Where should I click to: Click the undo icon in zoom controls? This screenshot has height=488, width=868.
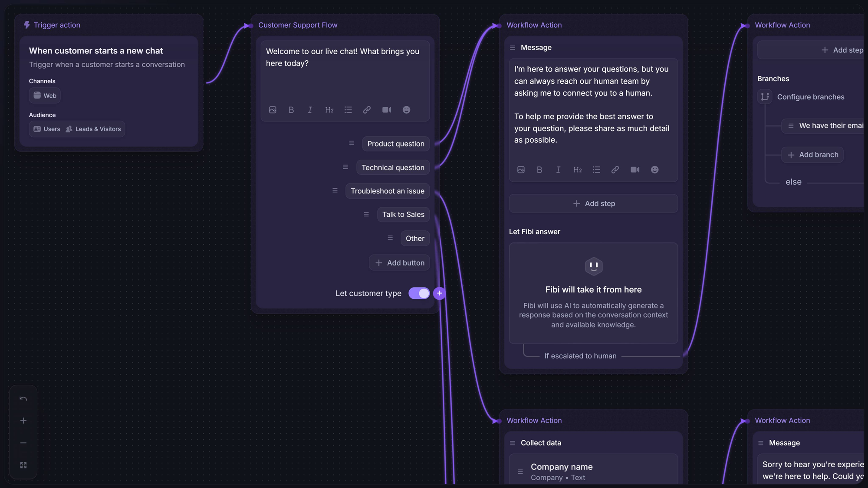pyautogui.click(x=23, y=399)
